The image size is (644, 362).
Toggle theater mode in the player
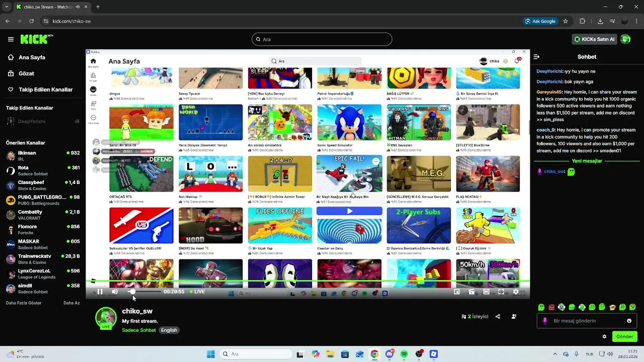coord(486,292)
